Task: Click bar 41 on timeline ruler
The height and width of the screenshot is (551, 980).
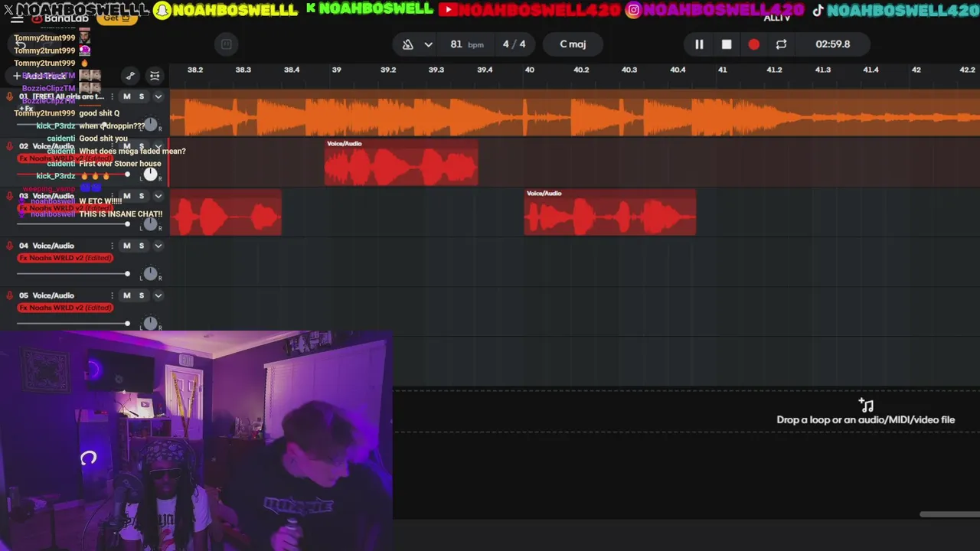Action: pos(722,70)
